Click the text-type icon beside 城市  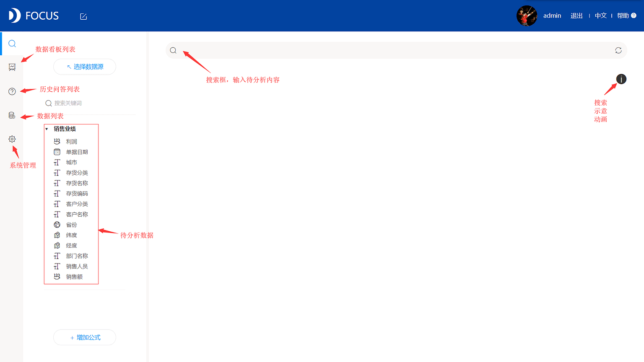[57, 162]
